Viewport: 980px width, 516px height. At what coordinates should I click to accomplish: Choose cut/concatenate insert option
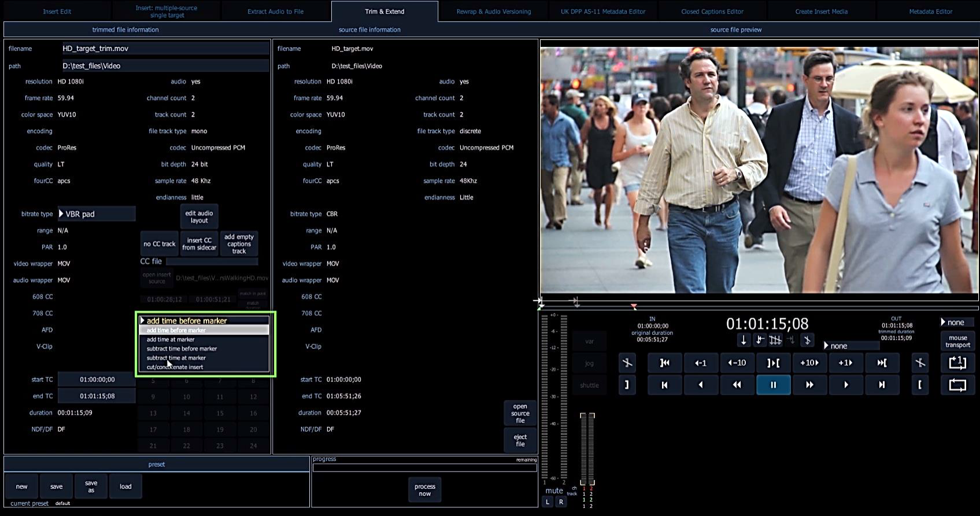click(204, 367)
